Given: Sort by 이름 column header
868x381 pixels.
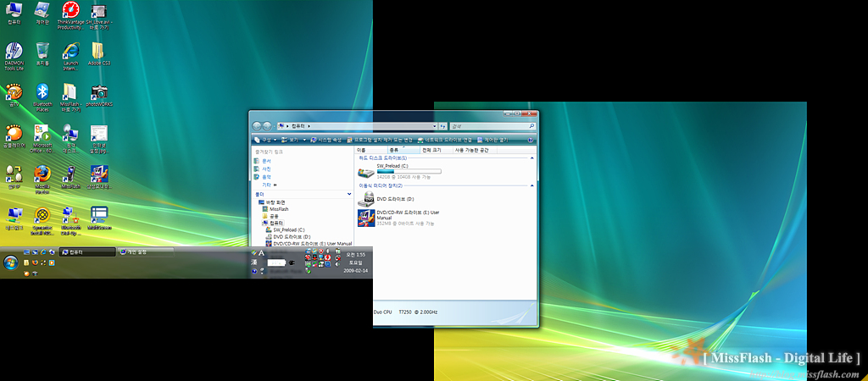Looking at the screenshot, I should pyautogui.click(x=371, y=150).
